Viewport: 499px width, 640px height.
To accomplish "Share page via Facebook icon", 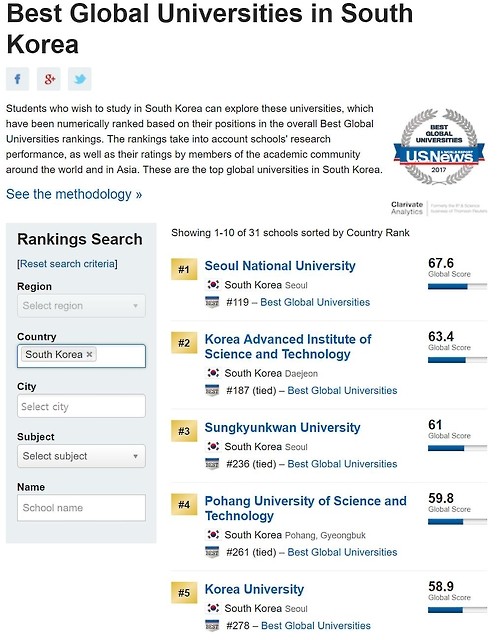I will click(18, 79).
